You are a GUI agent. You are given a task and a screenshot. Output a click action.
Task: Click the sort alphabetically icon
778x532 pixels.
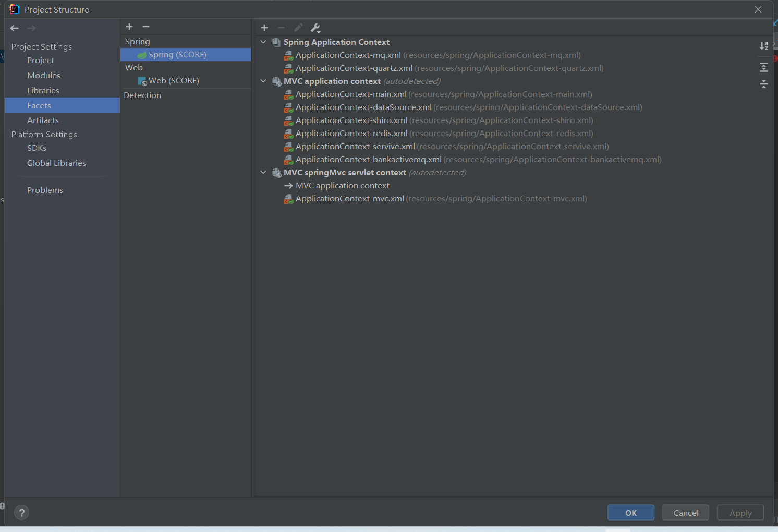coord(764,46)
